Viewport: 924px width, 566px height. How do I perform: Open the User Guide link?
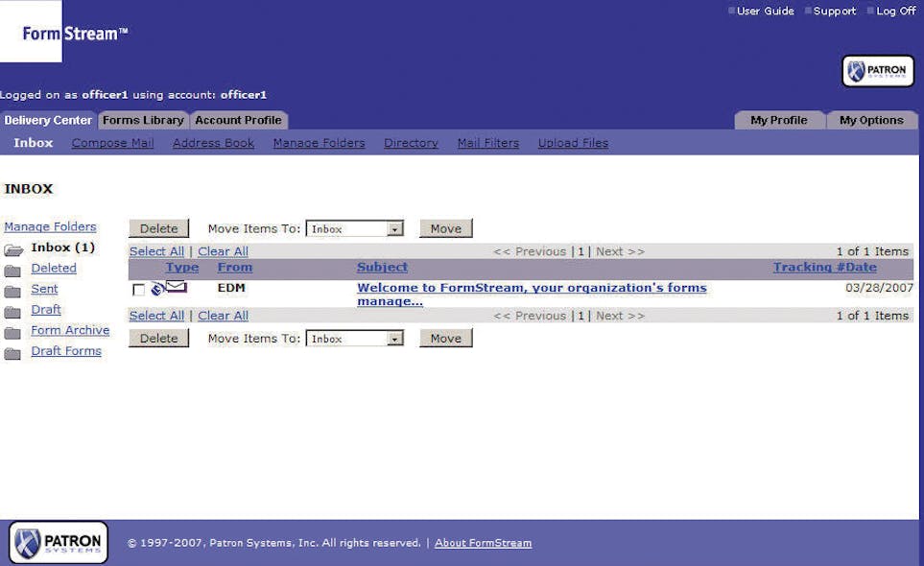click(x=766, y=11)
